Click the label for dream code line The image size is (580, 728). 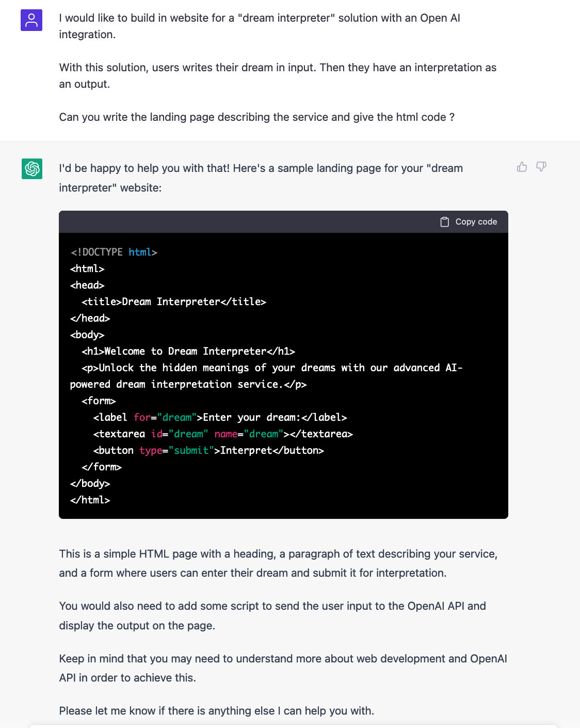point(220,417)
